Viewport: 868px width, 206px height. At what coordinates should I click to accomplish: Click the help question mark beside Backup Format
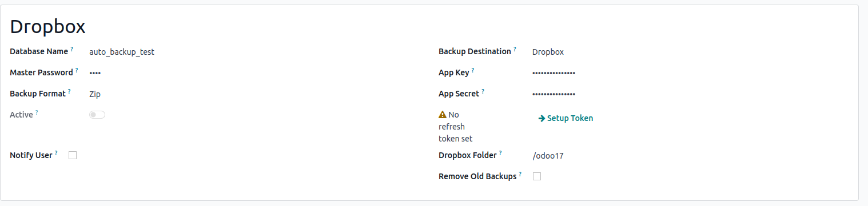[x=69, y=91]
